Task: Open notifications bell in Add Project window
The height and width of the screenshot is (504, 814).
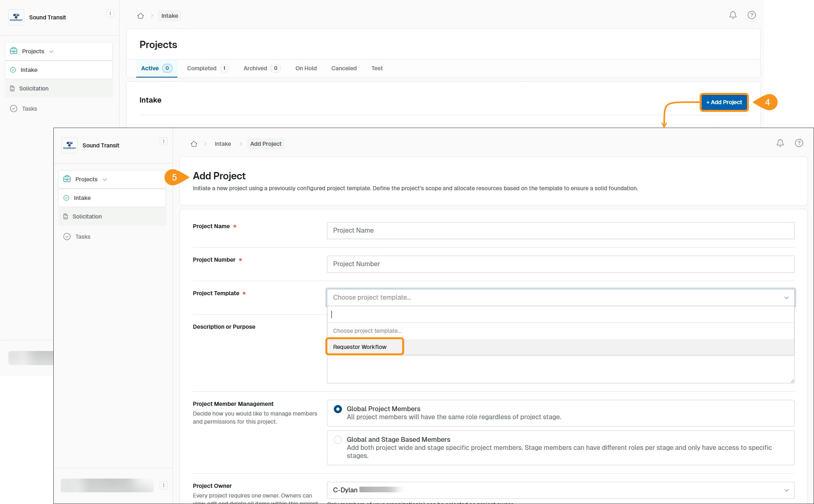Action: (x=780, y=143)
